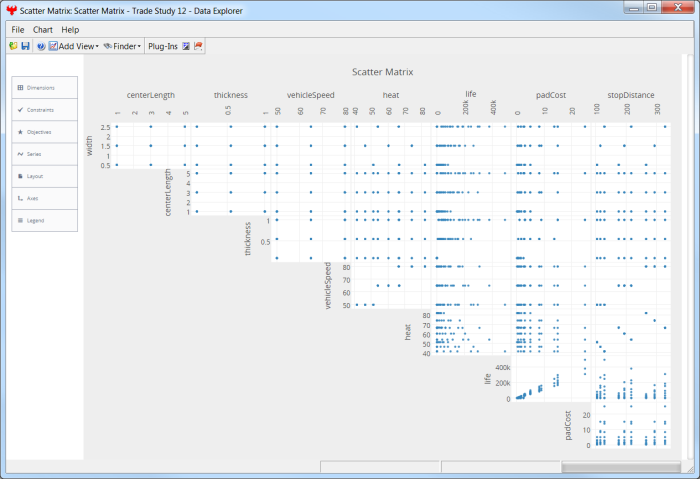Click the first Plug-Ins chart icon
700x479 pixels.
tap(186, 46)
